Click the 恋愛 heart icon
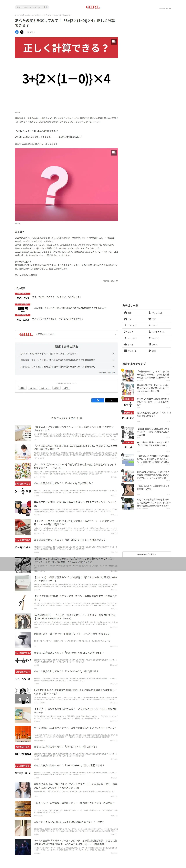The height and width of the screenshot is (868, 186). point(150,319)
